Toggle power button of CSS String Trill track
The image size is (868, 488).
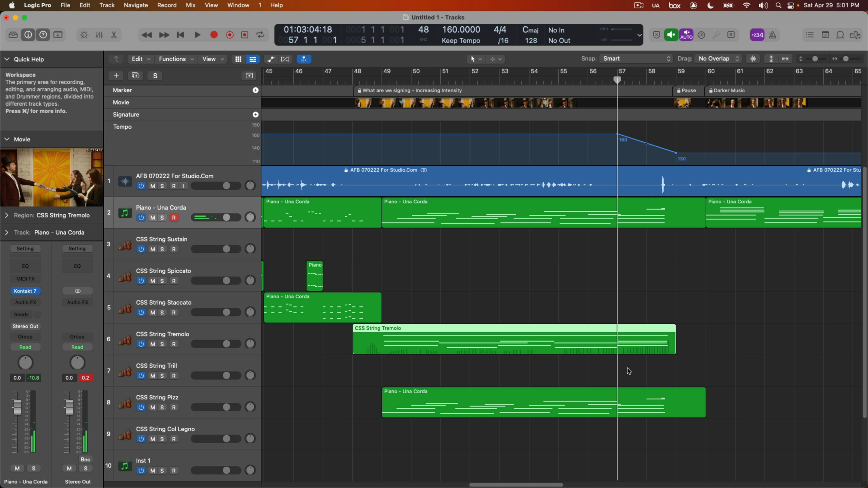click(x=141, y=376)
